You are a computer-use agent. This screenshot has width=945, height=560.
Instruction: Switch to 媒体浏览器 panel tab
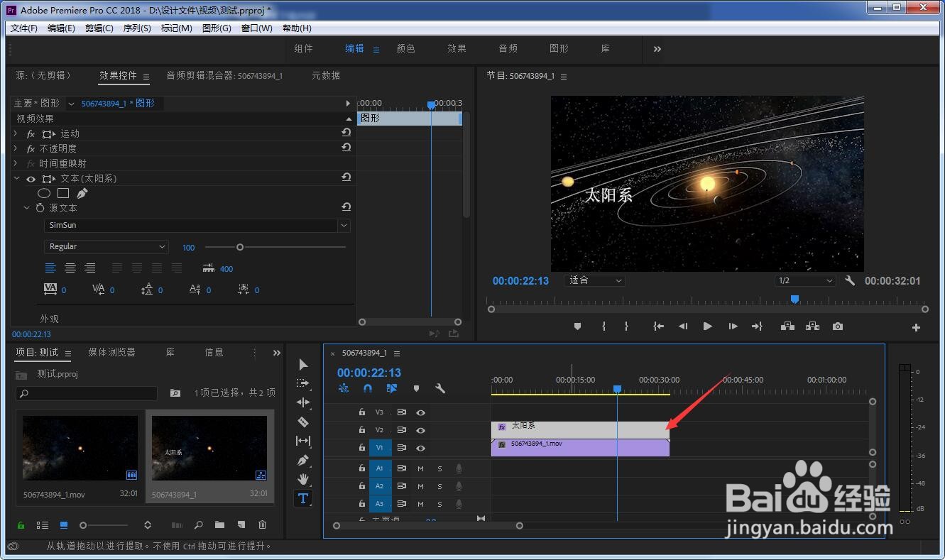click(x=111, y=352)
